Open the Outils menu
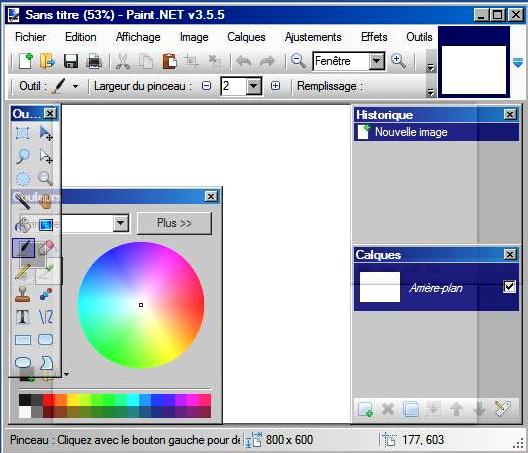 click(x=419, y=37)
